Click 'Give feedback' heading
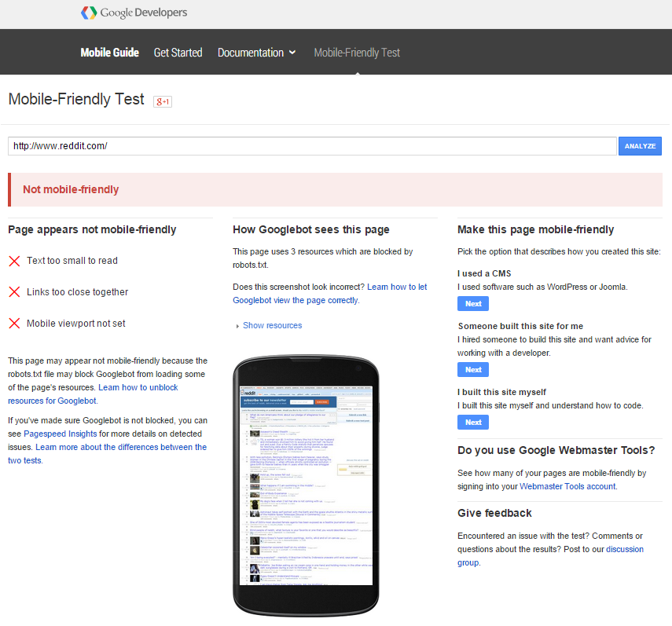Viewport: 672px width, 626px height. (x=494, y=513)
